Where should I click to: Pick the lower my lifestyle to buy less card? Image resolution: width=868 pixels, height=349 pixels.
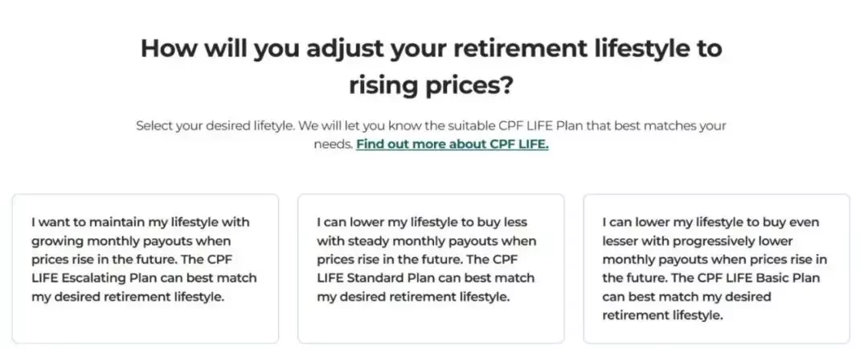[432, 269]
